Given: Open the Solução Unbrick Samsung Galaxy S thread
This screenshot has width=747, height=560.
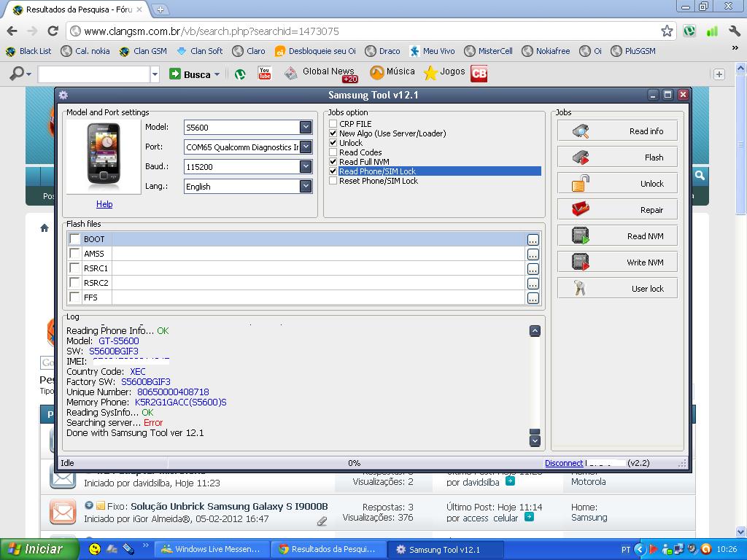Looking at the screenshot, I should [229, 506].
